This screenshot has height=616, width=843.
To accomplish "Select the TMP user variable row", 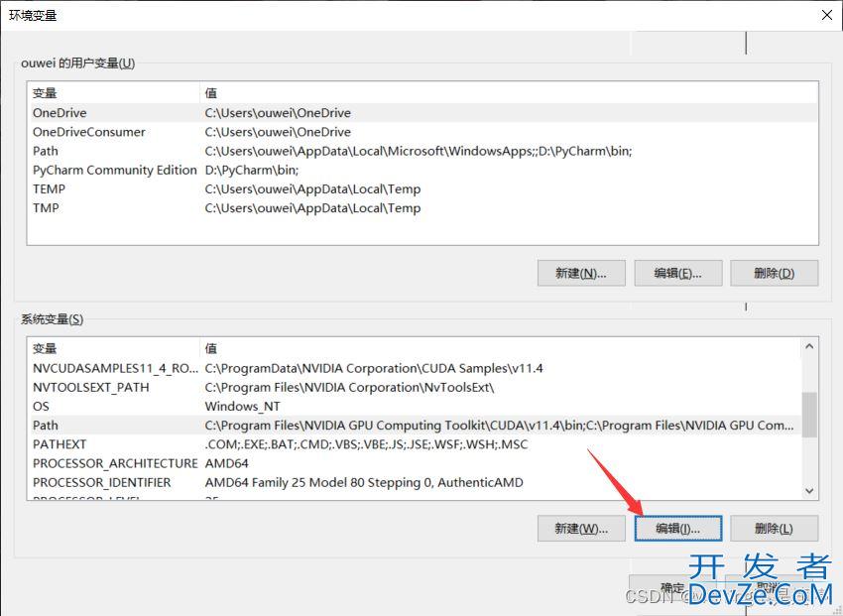I will [422, 208].
